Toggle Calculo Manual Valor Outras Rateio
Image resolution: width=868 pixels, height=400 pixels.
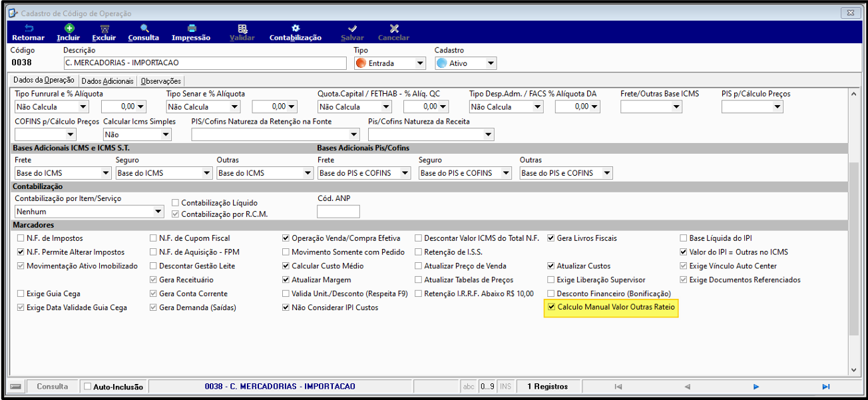(551, 307)
